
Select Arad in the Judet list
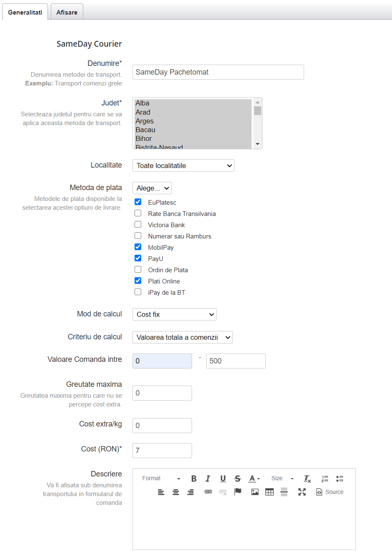pyautogui.click(x=143, y=112)
